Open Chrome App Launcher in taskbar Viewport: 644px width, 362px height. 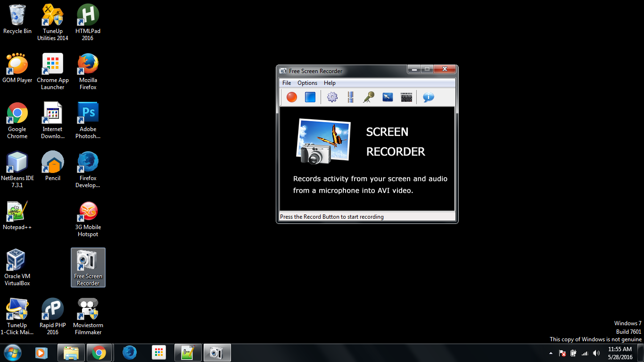pos(159,353)
